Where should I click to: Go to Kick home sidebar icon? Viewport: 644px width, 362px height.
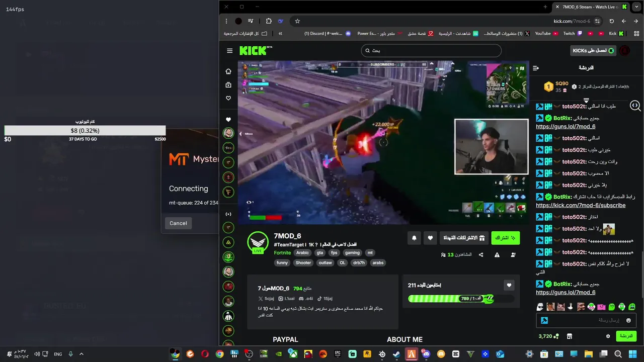pyautogui.click(x=228, y=71)
